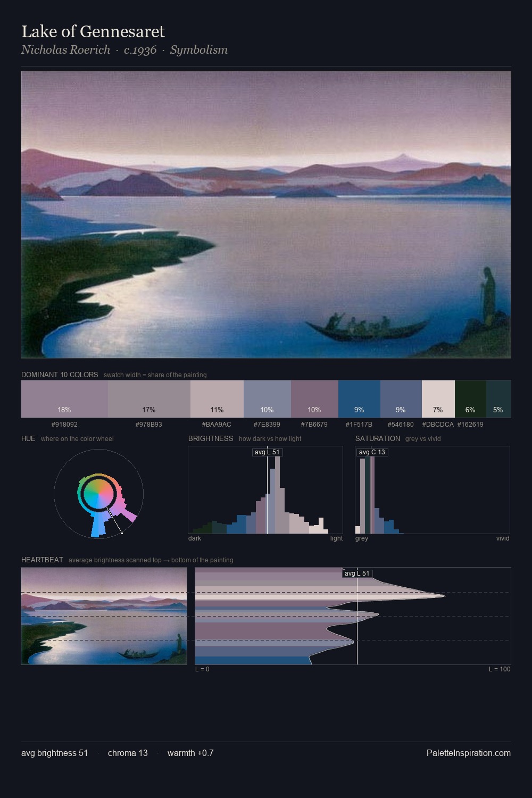
Task: Click the 5% dark teal swatch
Action: click(498, 399)
